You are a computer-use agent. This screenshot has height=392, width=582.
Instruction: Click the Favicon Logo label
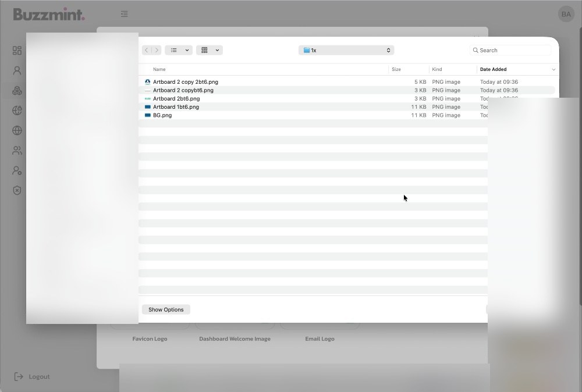coord(150,339)
